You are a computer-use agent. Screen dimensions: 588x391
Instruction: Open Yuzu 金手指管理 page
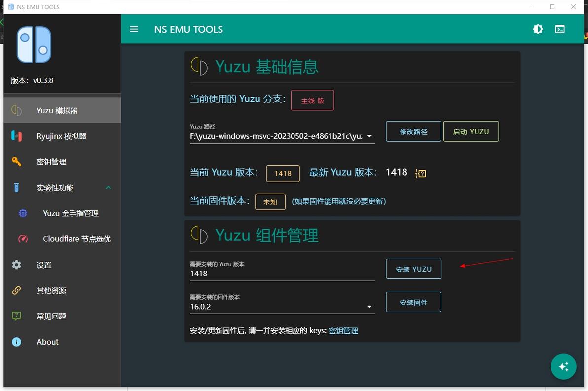click(62, 213)
